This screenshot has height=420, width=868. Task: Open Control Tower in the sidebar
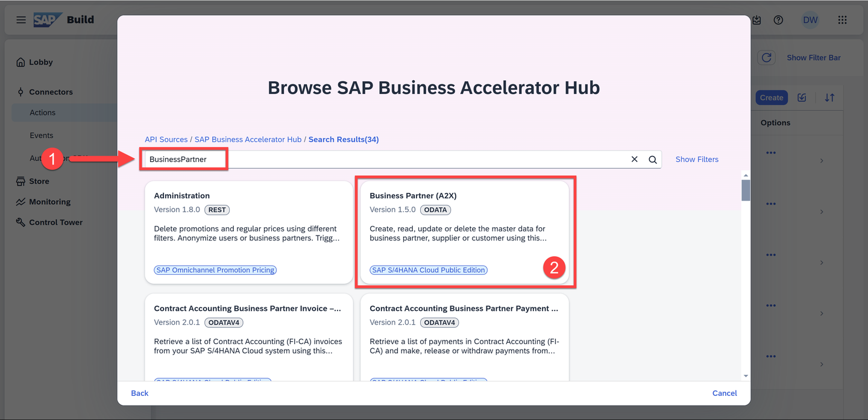56,222
